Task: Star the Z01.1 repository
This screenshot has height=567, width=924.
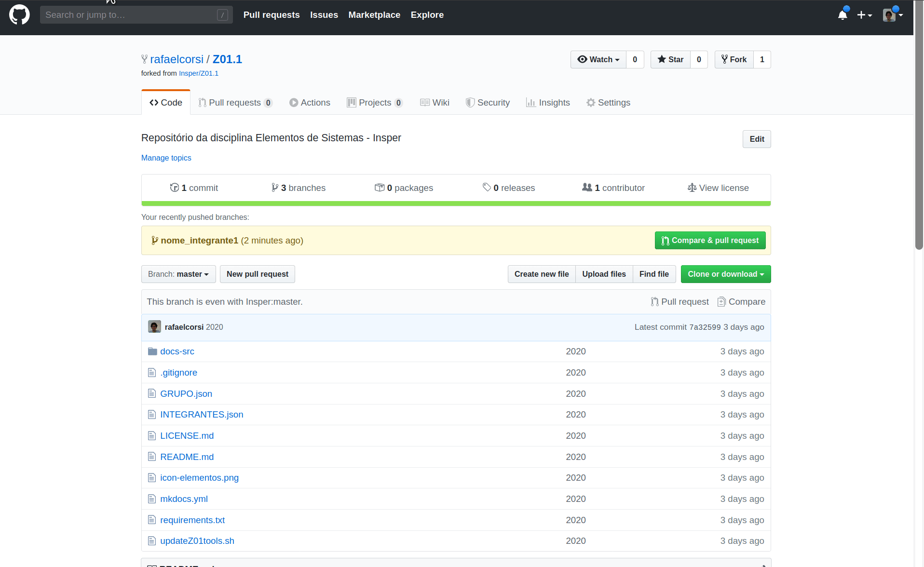Action: pos(670,59)
